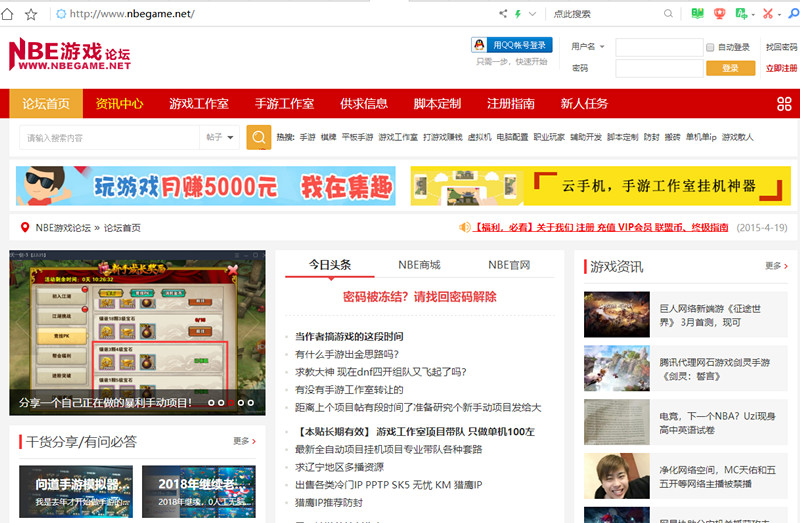
Task: Open post 有什么手游出金思路吗?
Action: point(347,354)
